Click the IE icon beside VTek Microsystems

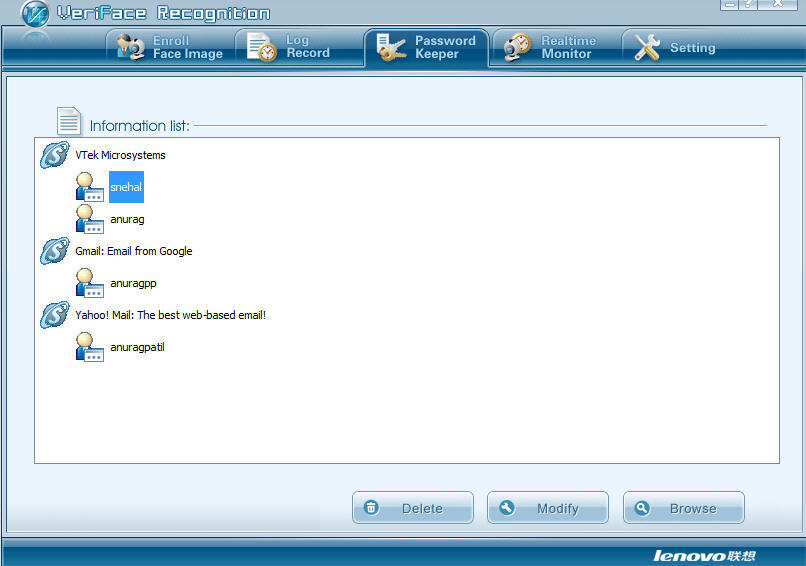pos(54,156)
